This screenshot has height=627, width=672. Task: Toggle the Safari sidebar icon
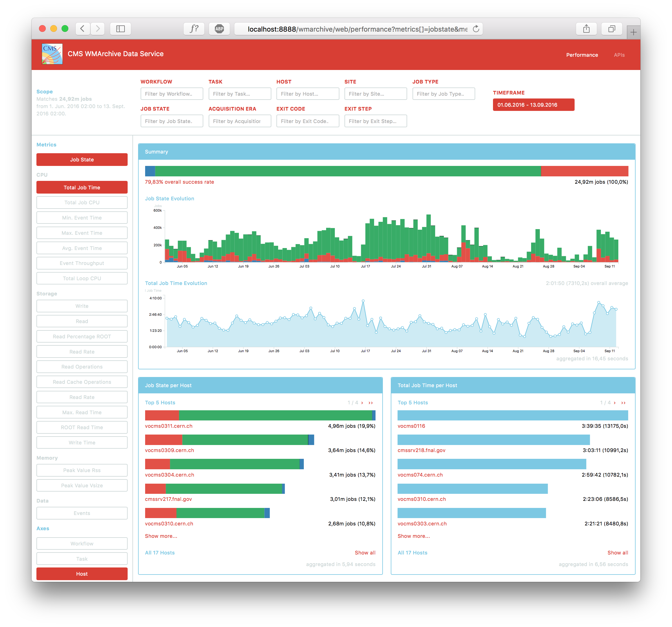[120, 29]
